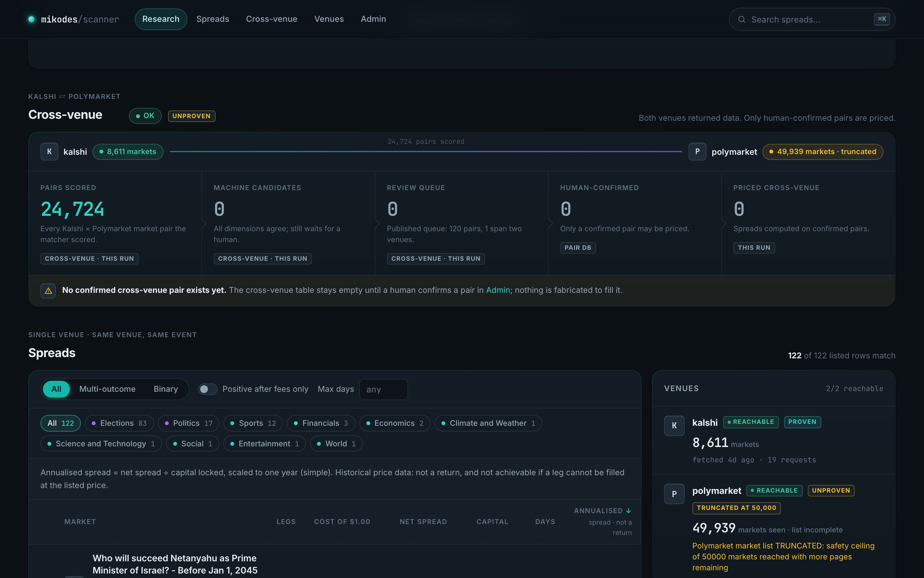This screenshot has width=924, height=578.
Task: Filter by Financials category
Action: click(x=321, y=423)
